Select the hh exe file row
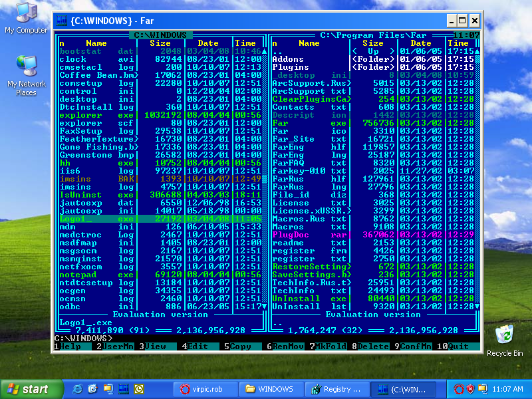Screen dimensions: 532x399 coord(161,163)
